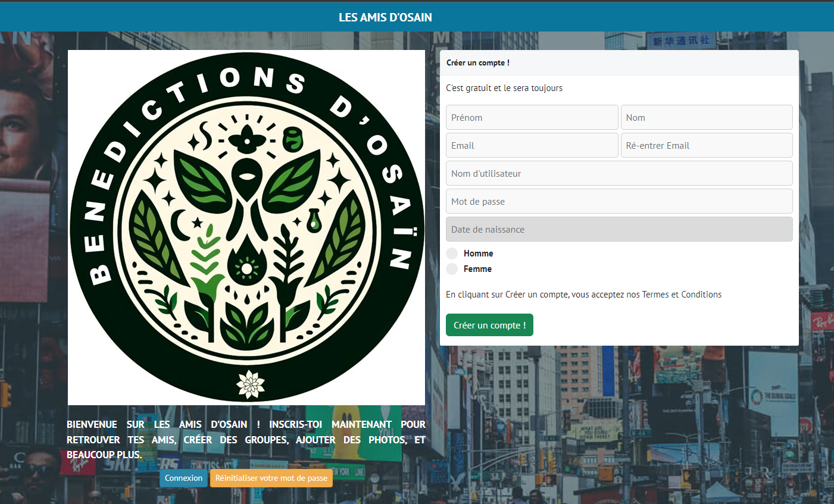Click the Bénédictions d'Osain logo image
The height and width of the screenshot is (504, 834).
(x=246, y=226)
